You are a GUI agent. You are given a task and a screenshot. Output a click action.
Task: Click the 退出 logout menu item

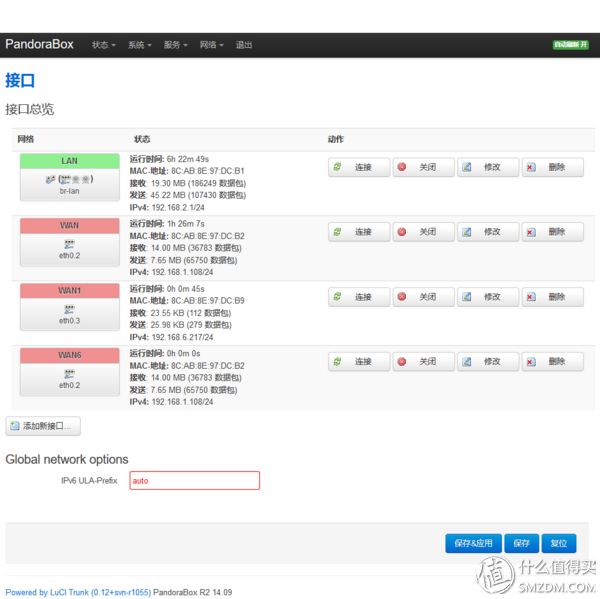click(244, 45)
